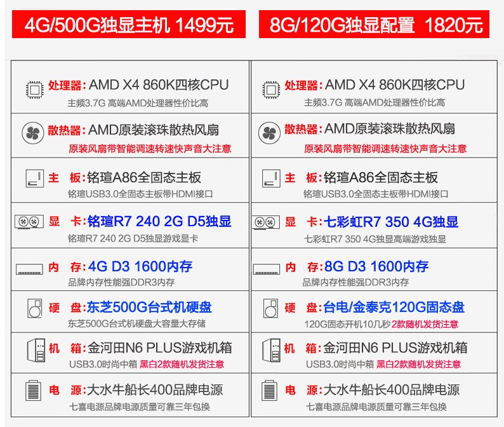
Task: Click pink 黑白2款随机发货注意 in right column
Action: [x=418, y=364]
